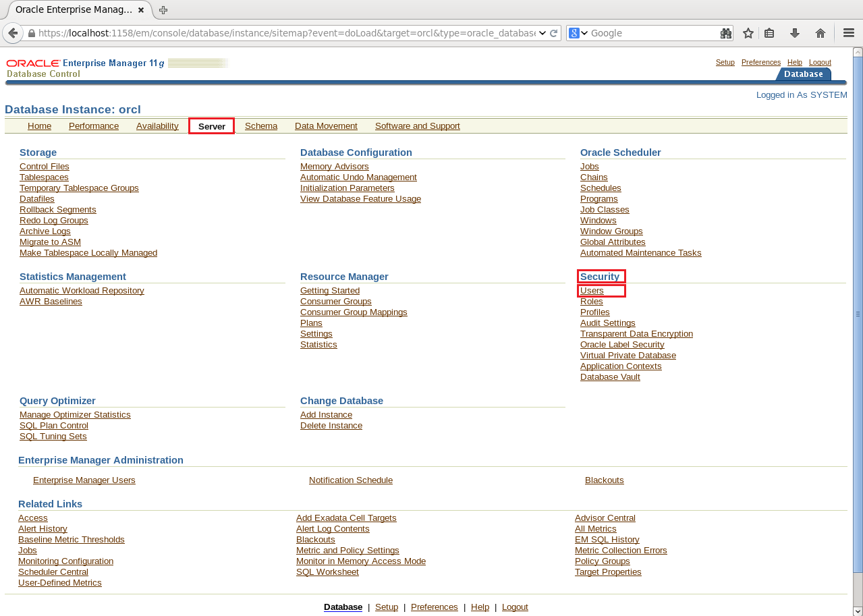The image size is (863, 616).
Task: Open Control Files under Storage
Action: click(x=45, y=167)
